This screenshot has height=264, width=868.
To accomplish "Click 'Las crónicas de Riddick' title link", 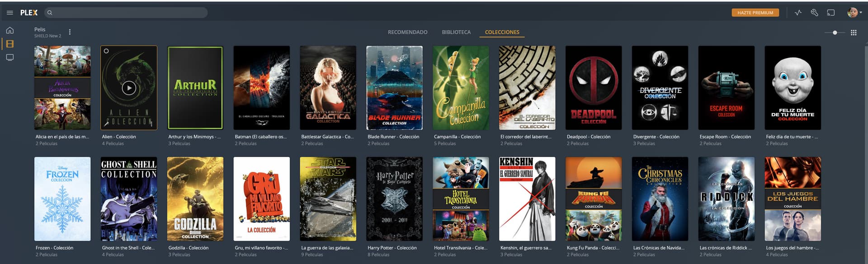I will tap(726, 248).
